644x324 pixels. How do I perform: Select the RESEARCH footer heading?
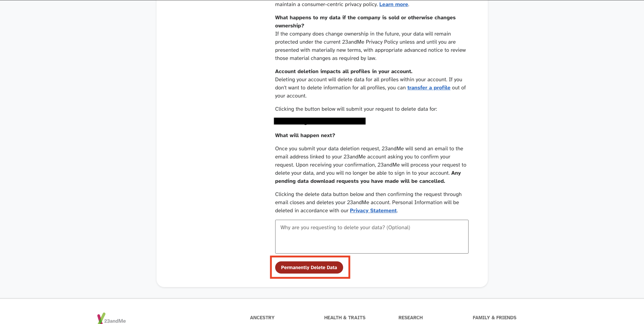point(411,318)
